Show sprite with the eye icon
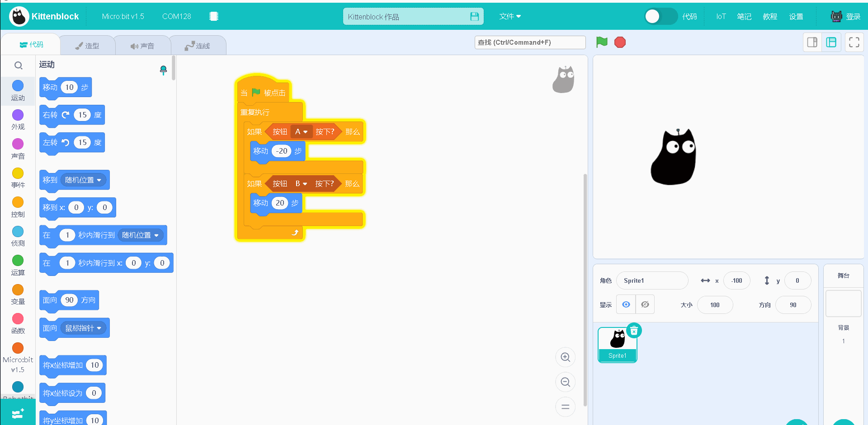 [x=626, y=304]
